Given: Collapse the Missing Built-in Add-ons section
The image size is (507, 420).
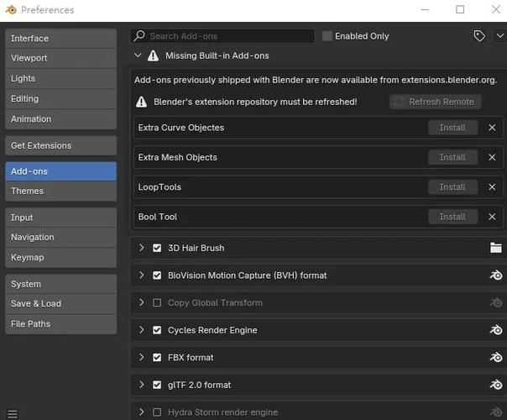Looking at the screenshot, I should click(x=138, y=55).
